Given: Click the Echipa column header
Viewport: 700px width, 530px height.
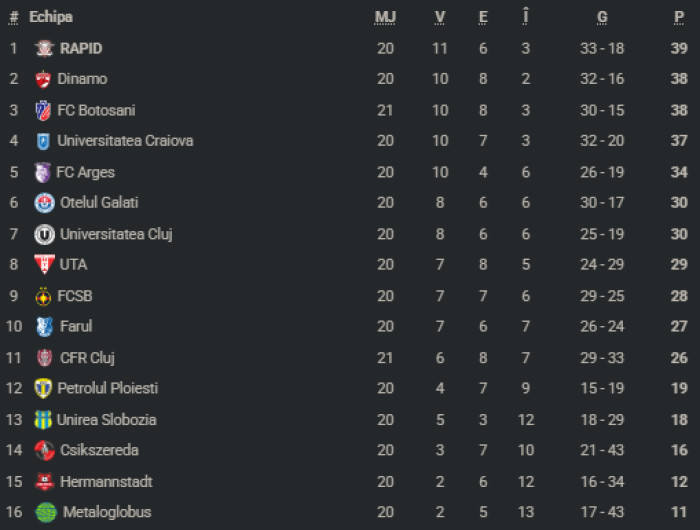Looking at the screenshot, I should [x=51, y=17].
